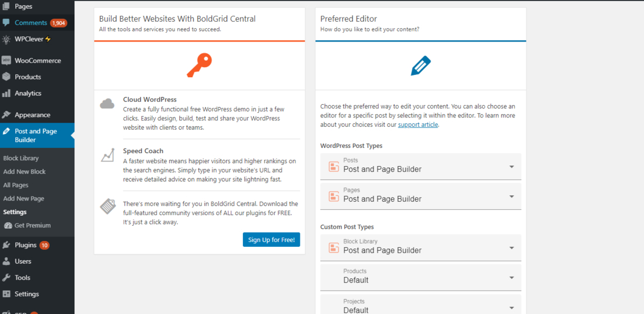This screenshot has height=314, width=644.
Task: Click the blue pencil editor icon
Action: coord(420,65)
